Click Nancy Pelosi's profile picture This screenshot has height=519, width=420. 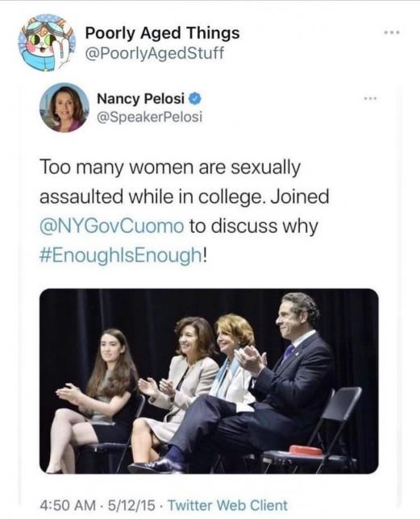(64, 107)
